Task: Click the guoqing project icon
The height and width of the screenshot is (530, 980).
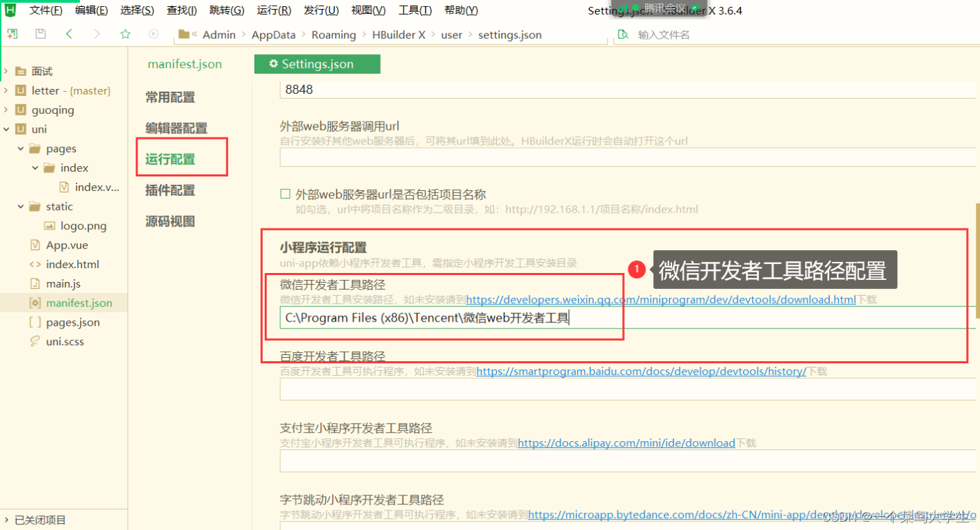Action: click(20, 110)
